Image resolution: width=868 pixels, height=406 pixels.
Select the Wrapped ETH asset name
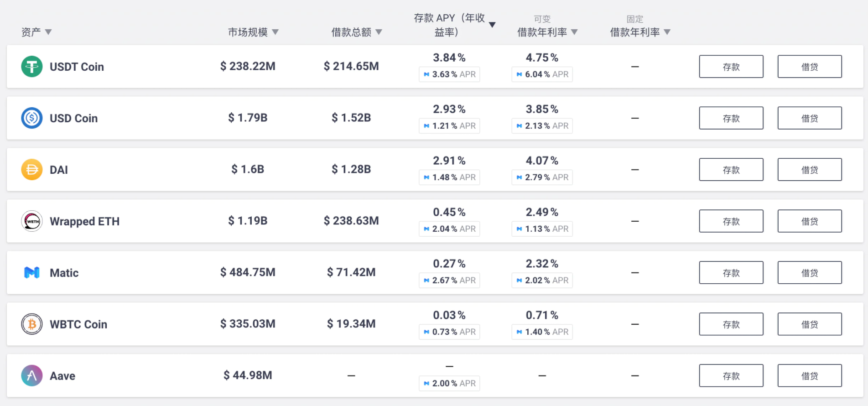pos(84,222)
